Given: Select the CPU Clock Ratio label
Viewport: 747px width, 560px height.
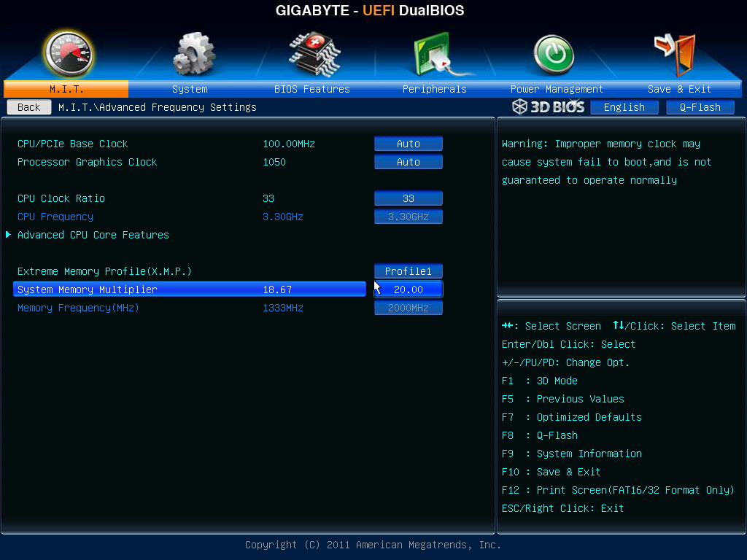Looking at the screenshot, I should [61, 198].
